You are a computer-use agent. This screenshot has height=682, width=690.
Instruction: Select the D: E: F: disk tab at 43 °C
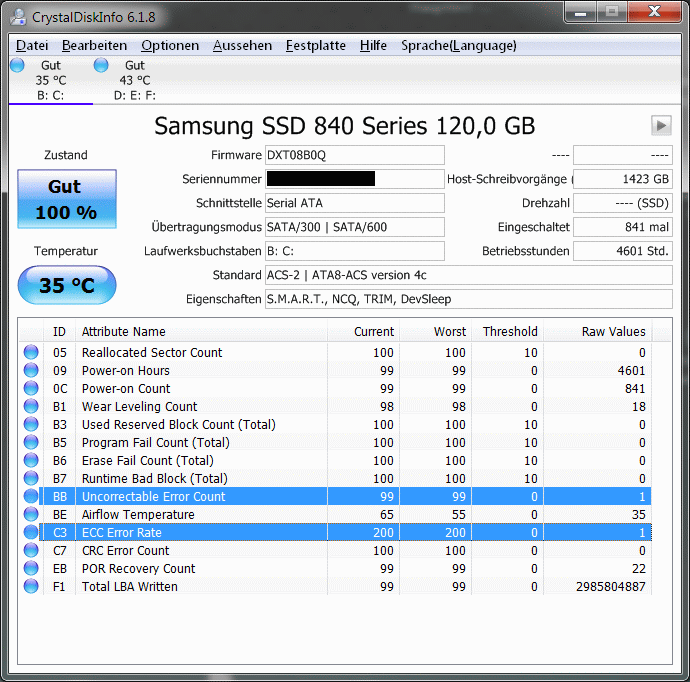(134, 80)
